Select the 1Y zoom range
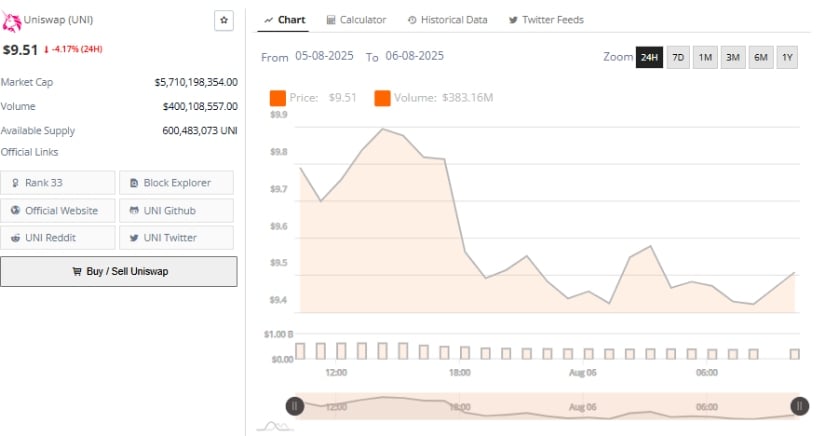Image resolution: width=825 pixels, height=436 pixels. 787,57
